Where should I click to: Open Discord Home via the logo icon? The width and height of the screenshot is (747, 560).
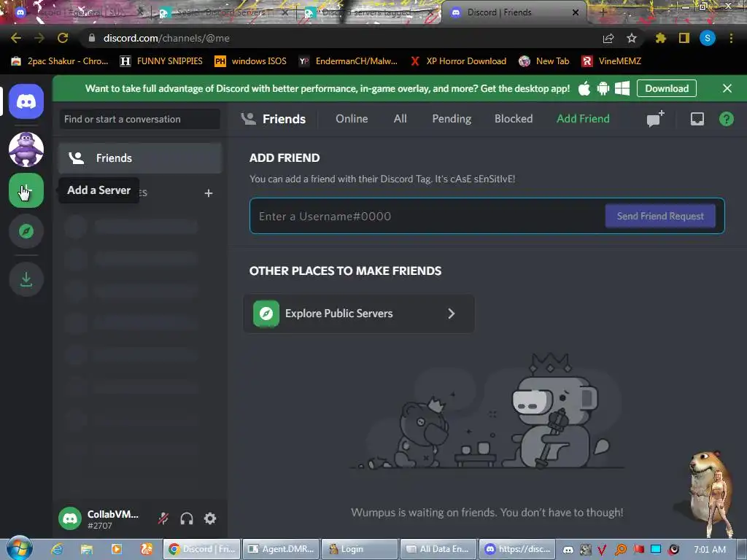coord(26,101)
